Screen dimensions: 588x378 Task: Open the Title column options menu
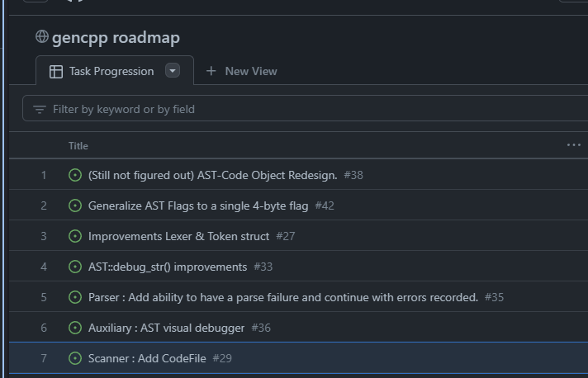(x=574, y=145)
